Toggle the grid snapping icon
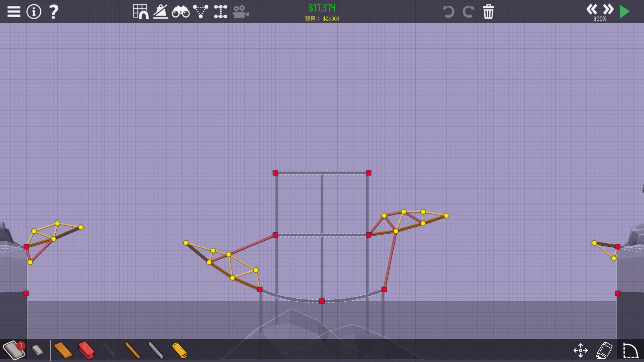The height and width of the screenshot is (362, 644). click(141, 12)
